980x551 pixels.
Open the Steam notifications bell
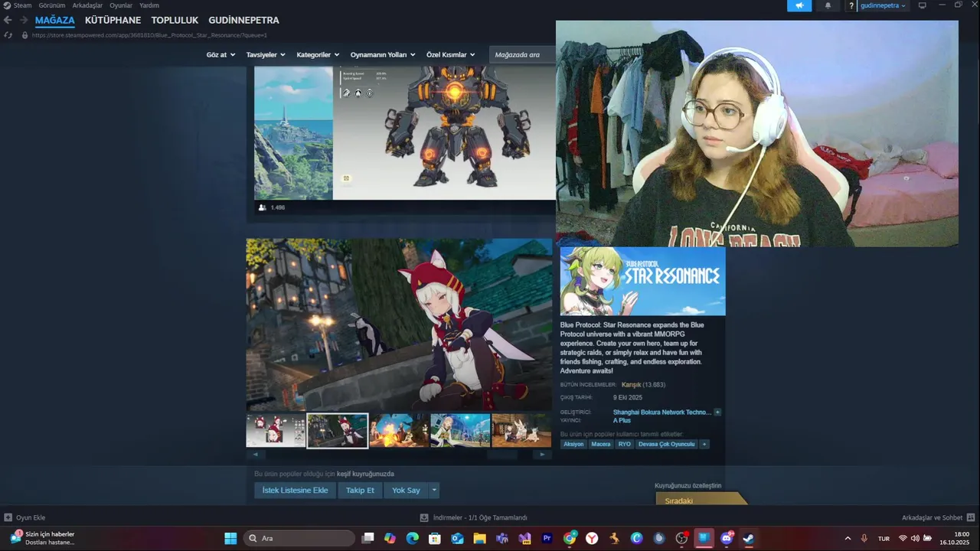(828, 5)
